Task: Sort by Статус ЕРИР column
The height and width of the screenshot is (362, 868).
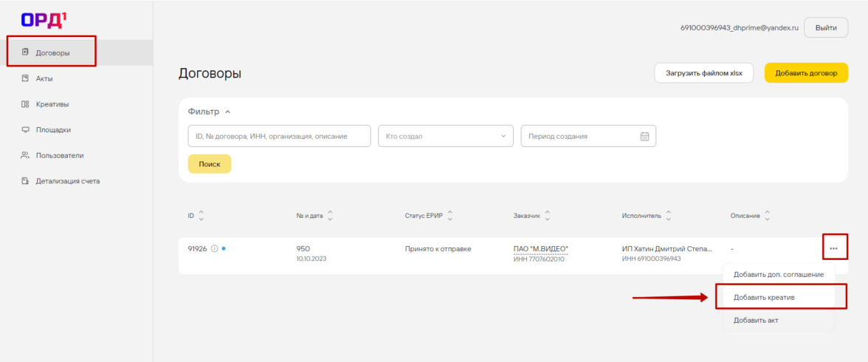Action: [x=450, y=216]
